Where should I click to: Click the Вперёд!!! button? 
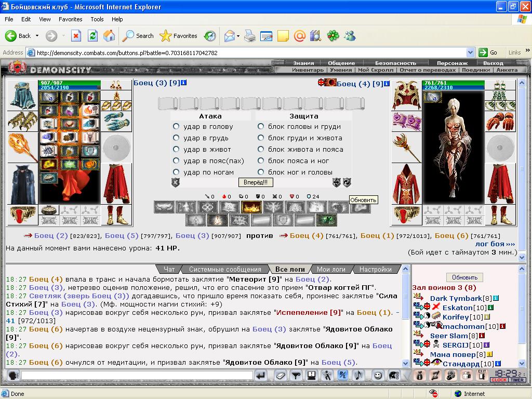(x=256, y=182)
